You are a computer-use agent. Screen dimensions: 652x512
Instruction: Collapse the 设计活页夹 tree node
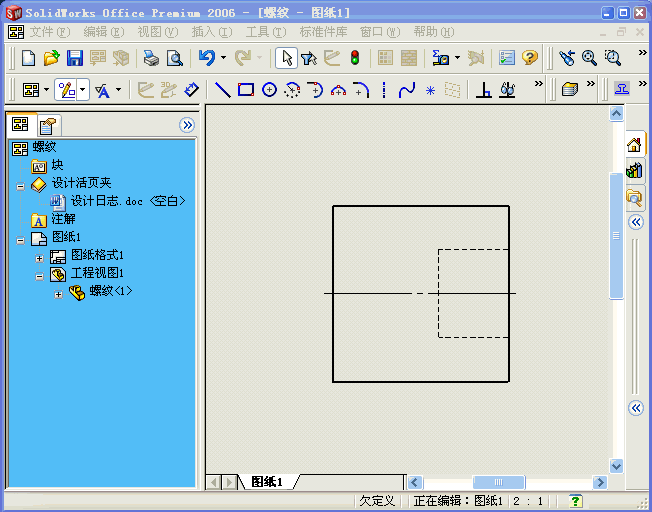[x=20, y=186]
